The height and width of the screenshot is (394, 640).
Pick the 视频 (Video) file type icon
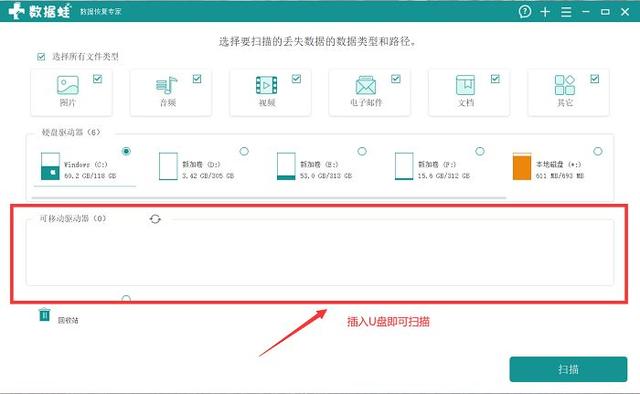click(x=267, y=85)
